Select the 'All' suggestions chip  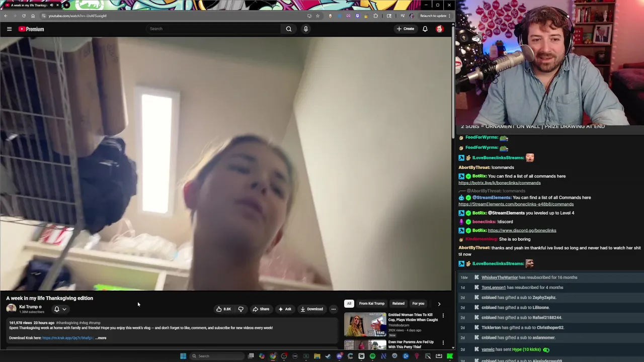click(349, 303)
